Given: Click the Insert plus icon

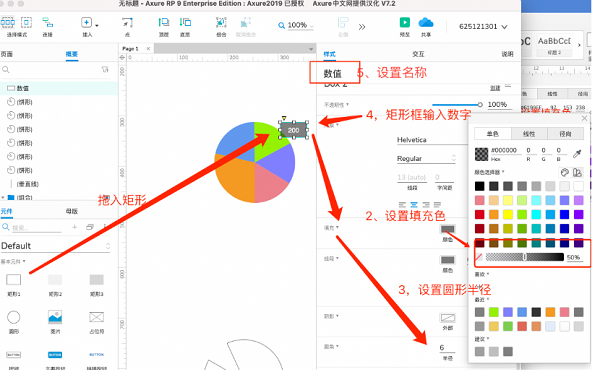Looking at the screenshot, I should click(86, 23).
